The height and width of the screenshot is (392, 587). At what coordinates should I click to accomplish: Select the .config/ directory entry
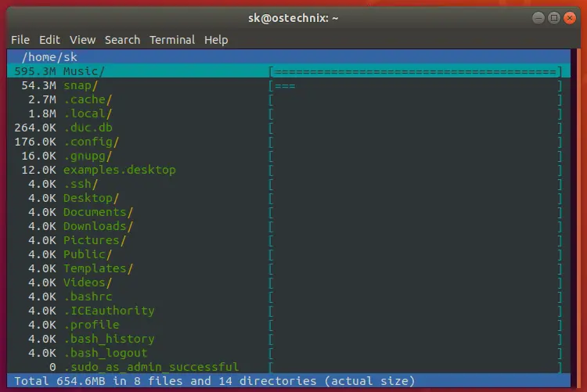point(91,142)
